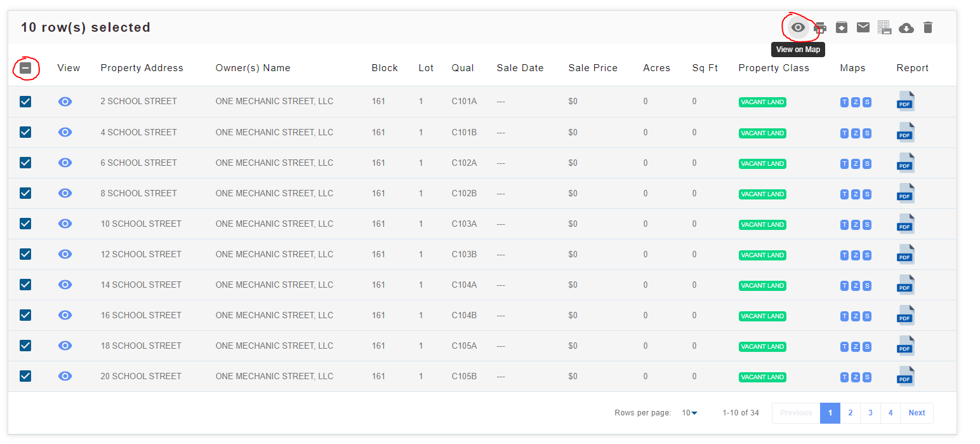Open S map badge for 6 SCHOOL STREET

[867, 163]
